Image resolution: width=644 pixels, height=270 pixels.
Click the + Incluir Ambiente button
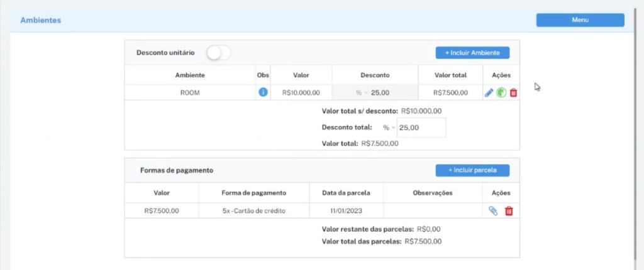tap(472, 53)
